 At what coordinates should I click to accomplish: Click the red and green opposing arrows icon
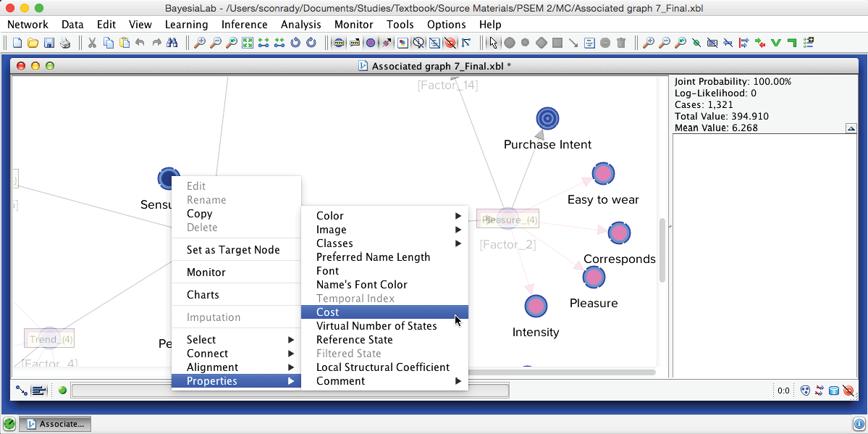click(x=760, y=43)
